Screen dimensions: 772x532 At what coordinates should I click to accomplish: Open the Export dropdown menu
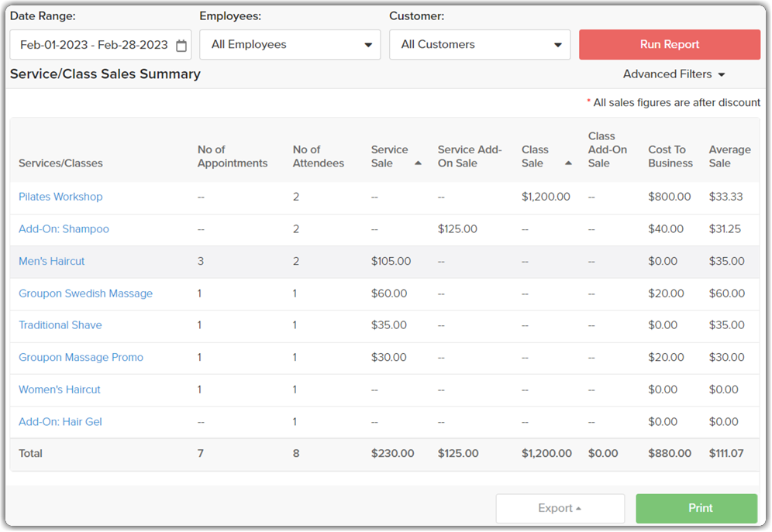click(x=560, y=509)
